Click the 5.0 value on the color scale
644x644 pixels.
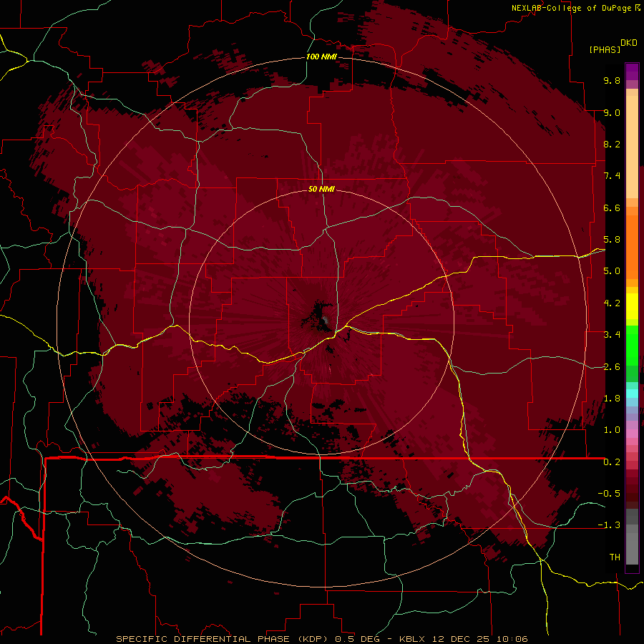click(612, 271)
